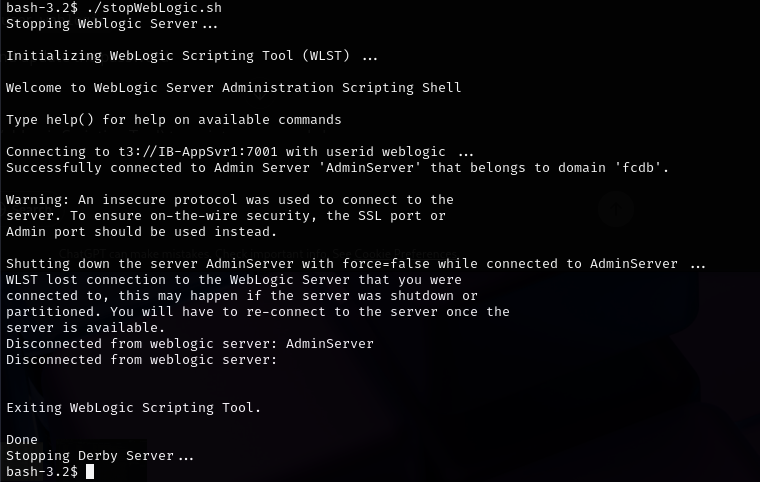760x482 pixels.
Task: Click the 'Done' output line
Action: pos(22,440)
